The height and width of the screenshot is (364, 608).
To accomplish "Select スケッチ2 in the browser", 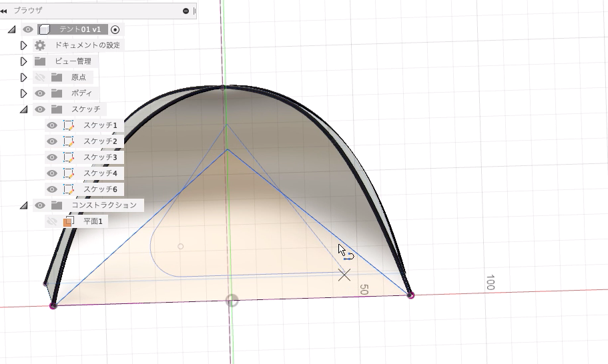I will coord(100,141).
